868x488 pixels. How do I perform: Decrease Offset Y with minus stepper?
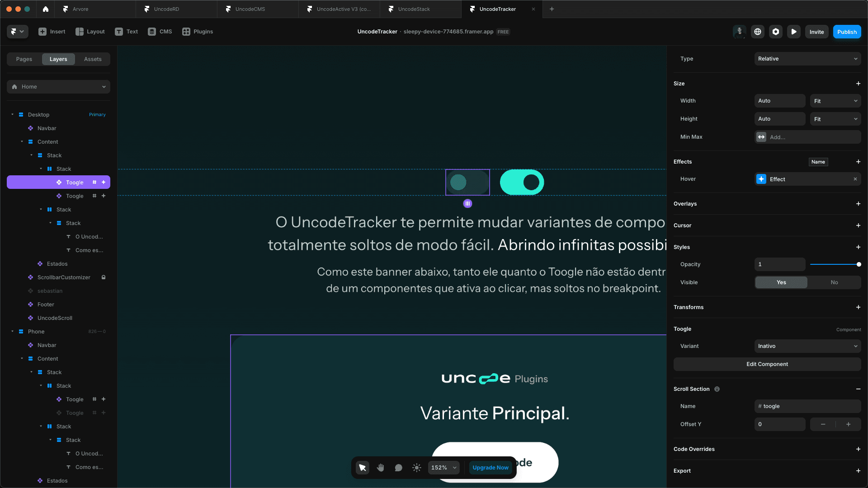(x=823, y=424)
